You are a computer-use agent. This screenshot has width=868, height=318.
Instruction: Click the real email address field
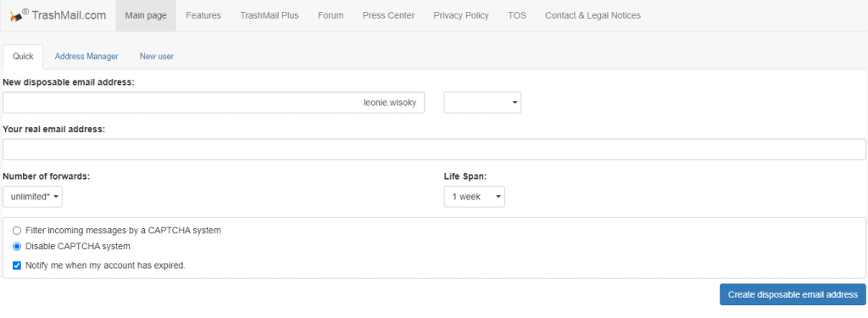coord(434,149)
